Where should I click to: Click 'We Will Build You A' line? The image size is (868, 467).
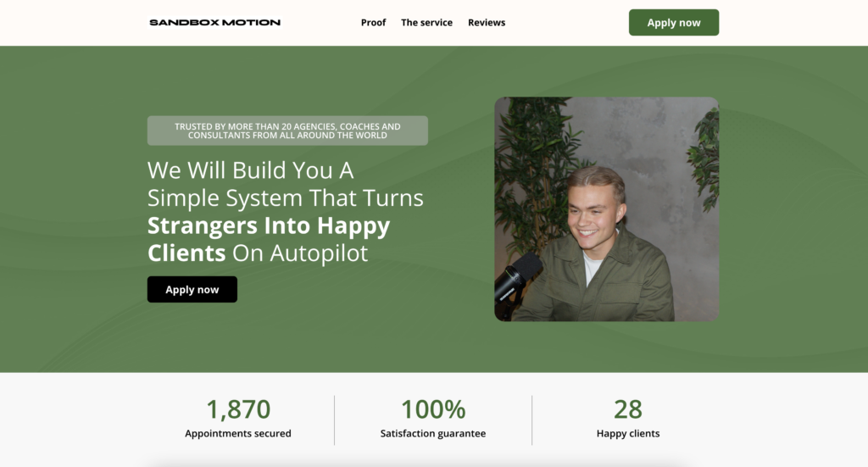[250, 170]
